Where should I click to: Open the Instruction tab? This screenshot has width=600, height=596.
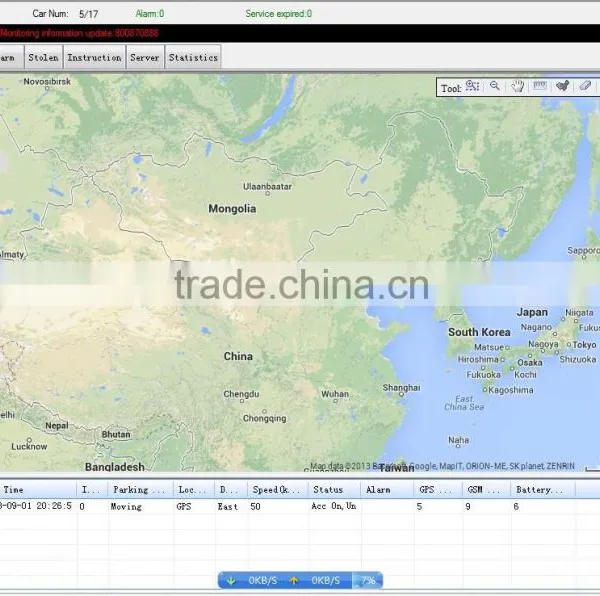pyautogui.click(x=95, y=57)
